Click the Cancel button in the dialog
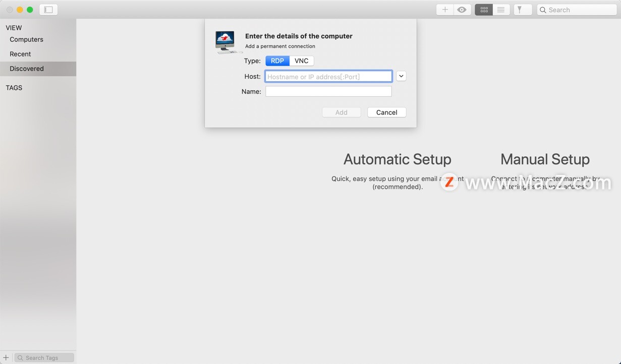 tap(386, 112)
